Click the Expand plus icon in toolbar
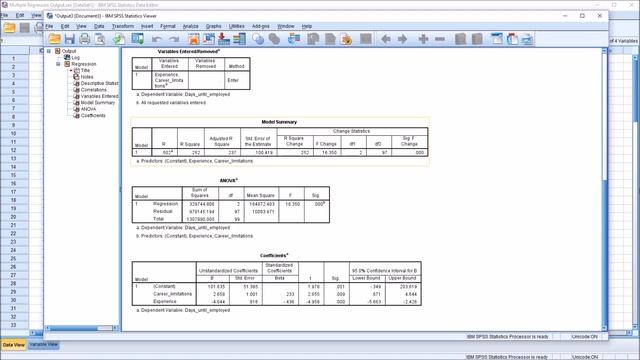Viewport: 640px width, 360px height. pos(423,39)
